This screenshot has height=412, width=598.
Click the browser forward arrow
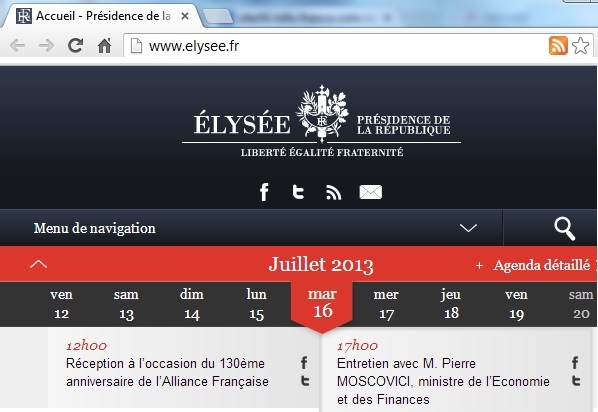tap(47, 46)
